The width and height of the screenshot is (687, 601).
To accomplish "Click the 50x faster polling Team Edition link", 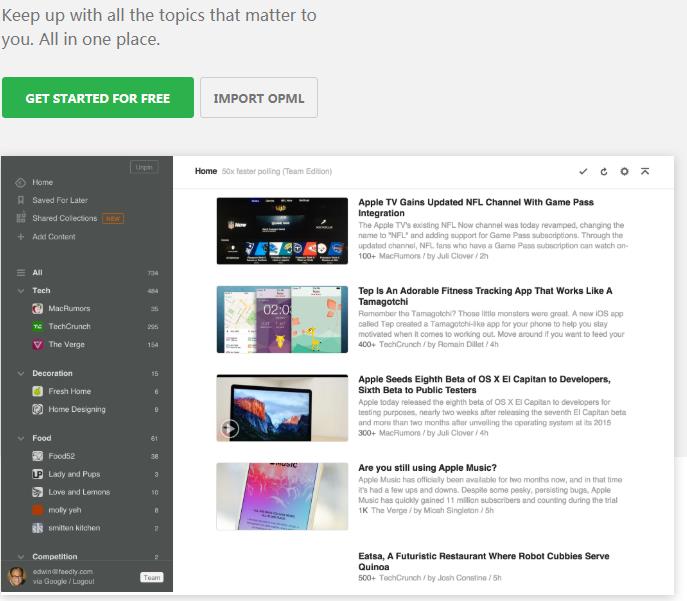I will tap(276, 171).
